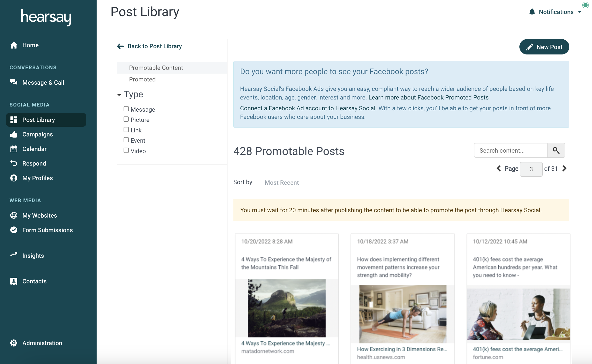Screen dimensions: 592x364
Task: Click the Respond reply arrow icon
Action: click(14, 163)
